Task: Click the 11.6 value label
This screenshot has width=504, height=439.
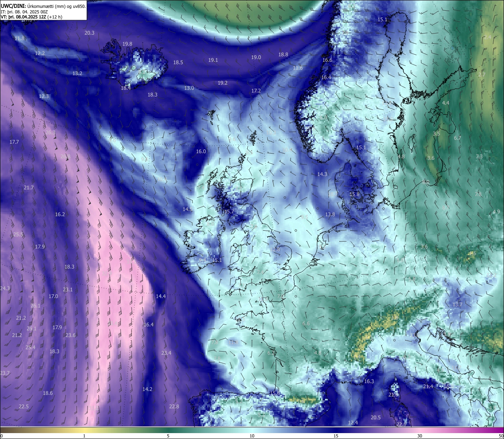Action: [298, 68]
